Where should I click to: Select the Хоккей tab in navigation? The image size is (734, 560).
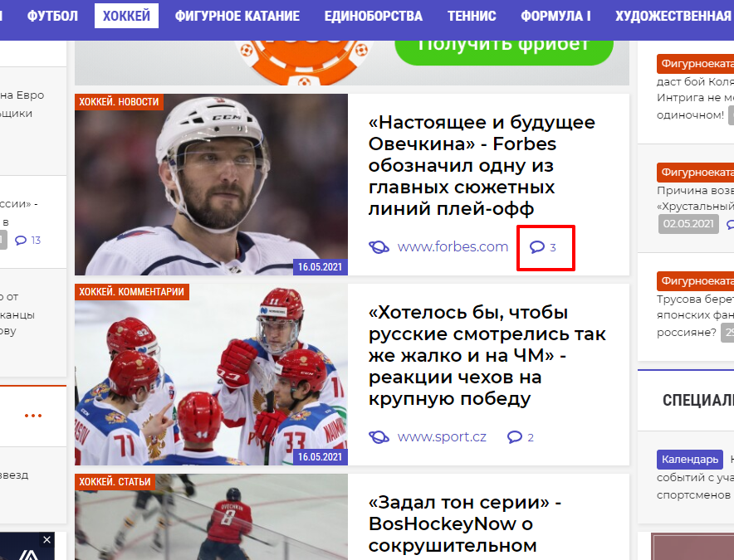126,16
